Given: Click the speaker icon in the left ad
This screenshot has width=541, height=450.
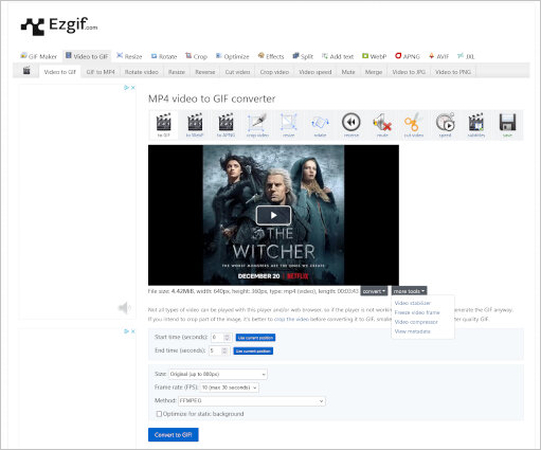Looking at the screenshot, I should 124,307.
